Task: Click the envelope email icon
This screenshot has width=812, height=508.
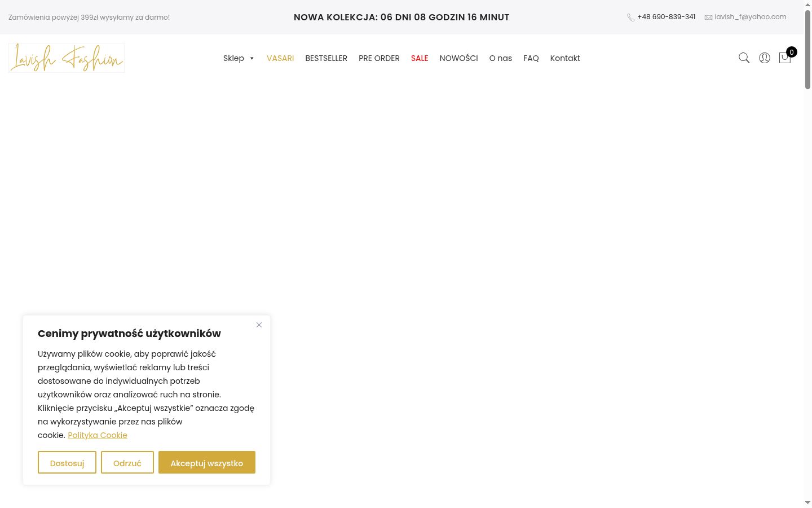Action: click(x=708, y=17)
